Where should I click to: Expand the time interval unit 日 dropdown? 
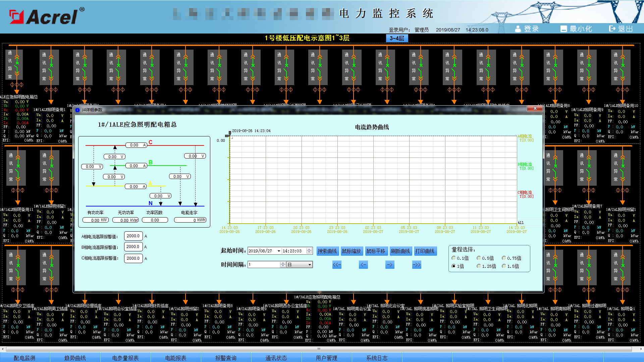[x=310, y=265]
